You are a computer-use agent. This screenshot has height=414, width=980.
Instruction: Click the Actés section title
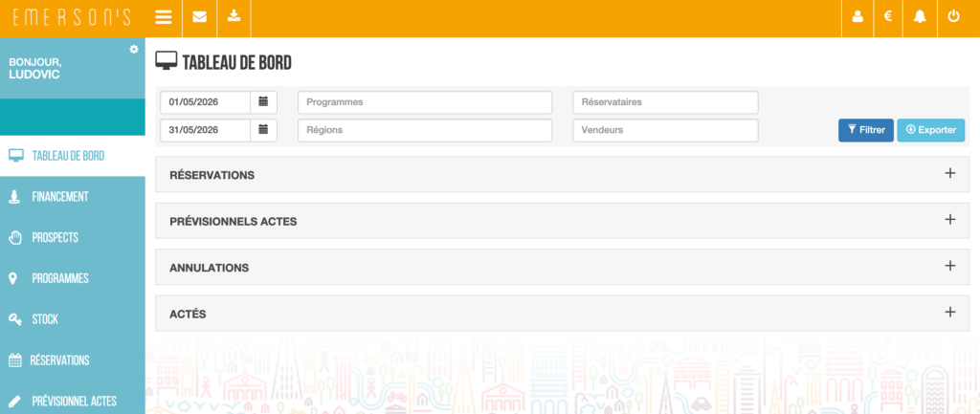188,315
